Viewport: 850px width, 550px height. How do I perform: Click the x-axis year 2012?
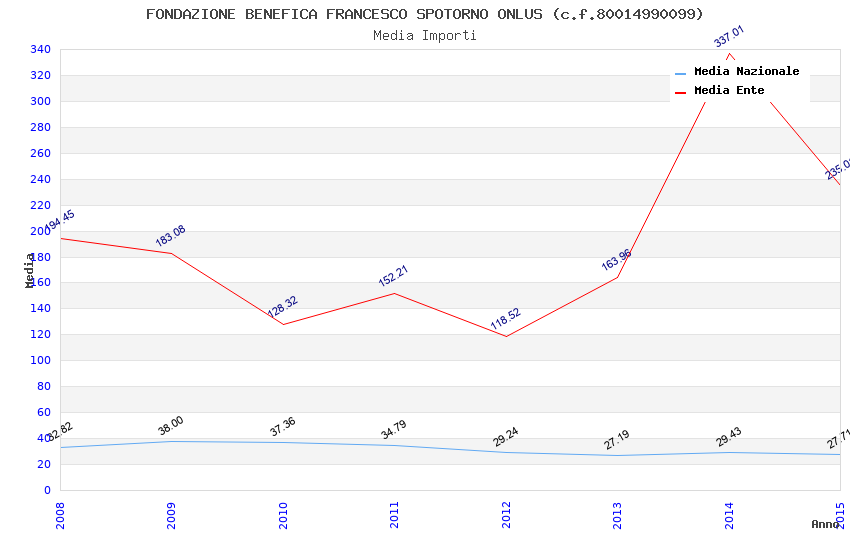[506, 515]
